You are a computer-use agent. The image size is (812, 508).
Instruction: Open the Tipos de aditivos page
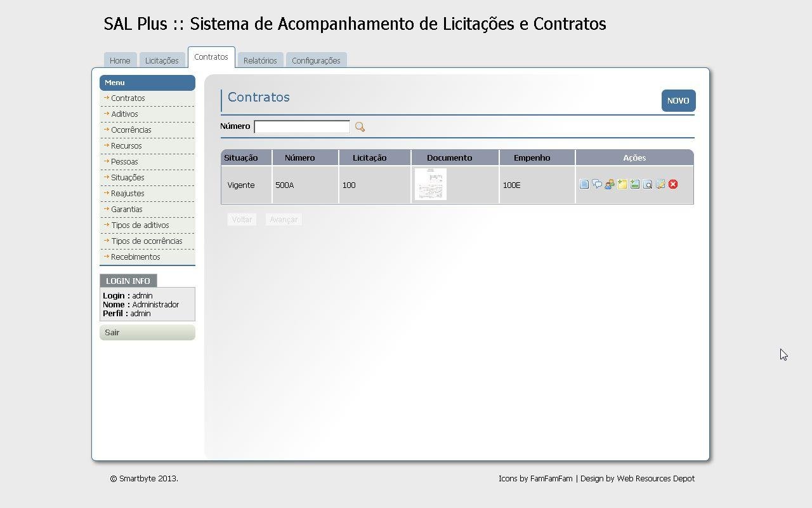(x=140, y=225)
